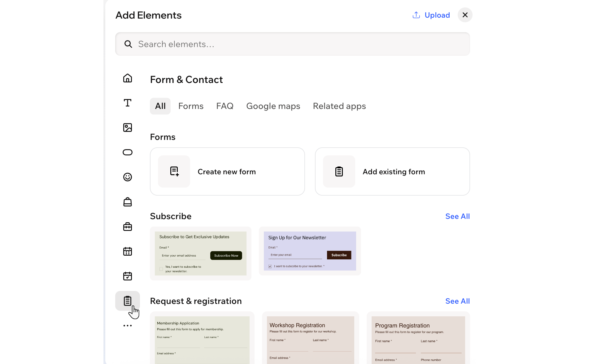Viewport: 589px width, 364px height.
Task: Click Create new form label
Action: pyautogui.click(x=227, y=172)
